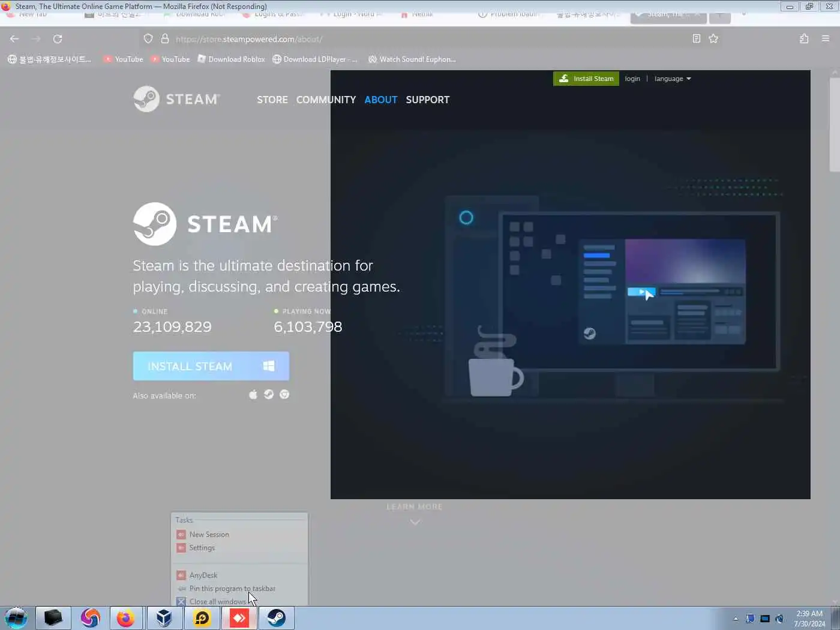Open the tracking protection shield icon
Viewport: 840px width, 630px height.
pyautogui.click(x=148, y=39)
